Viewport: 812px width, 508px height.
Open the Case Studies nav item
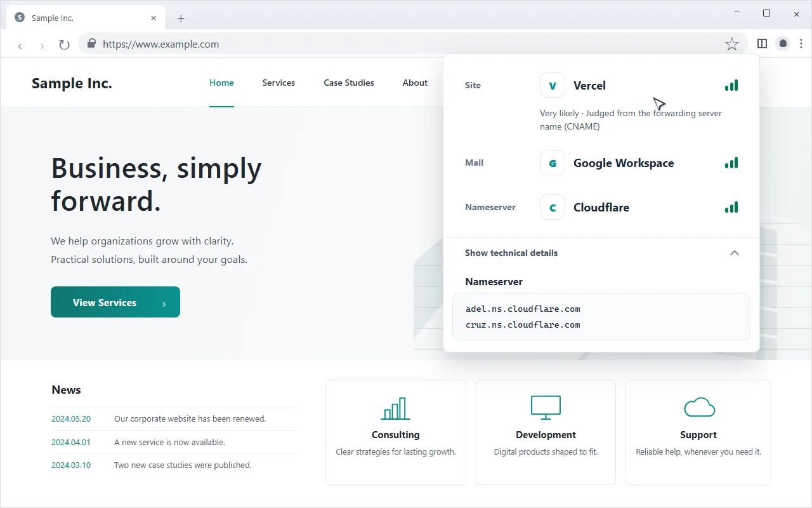[349, 83]
